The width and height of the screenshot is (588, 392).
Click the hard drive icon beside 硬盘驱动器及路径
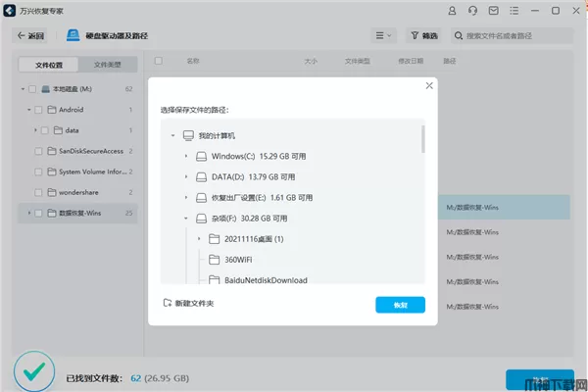73,35
